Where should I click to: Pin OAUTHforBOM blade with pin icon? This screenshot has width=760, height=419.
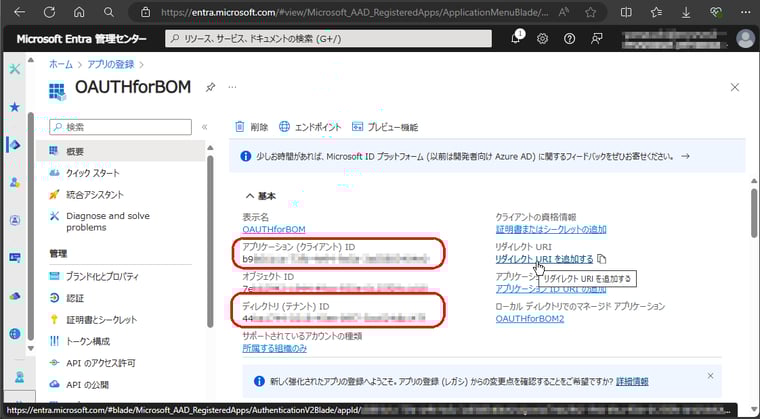pyautogui.click(x=210, y=87)
